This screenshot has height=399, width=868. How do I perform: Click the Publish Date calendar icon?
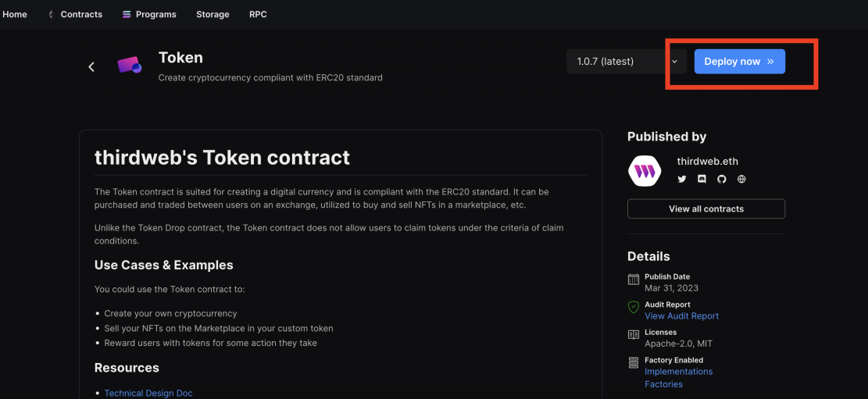634,280
